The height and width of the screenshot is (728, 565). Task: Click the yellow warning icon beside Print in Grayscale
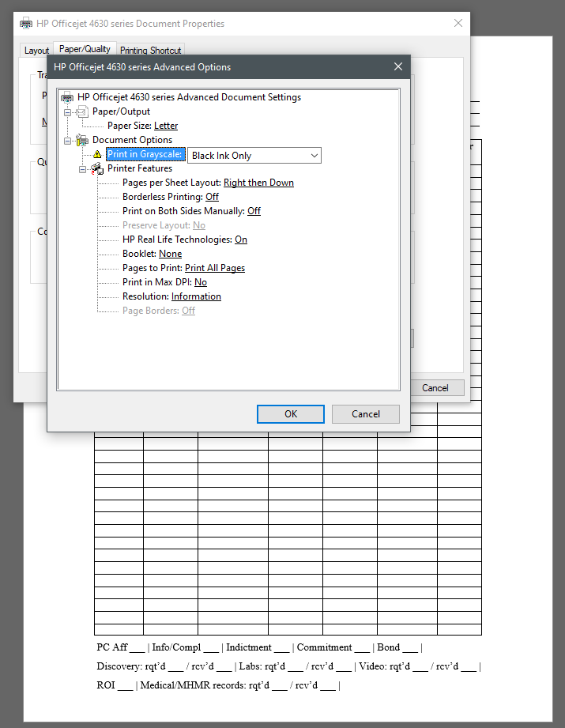(x=97, y=155)
